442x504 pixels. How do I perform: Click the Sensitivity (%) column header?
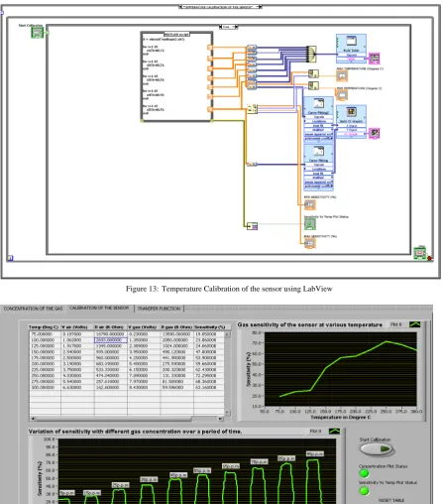[209, 327]
